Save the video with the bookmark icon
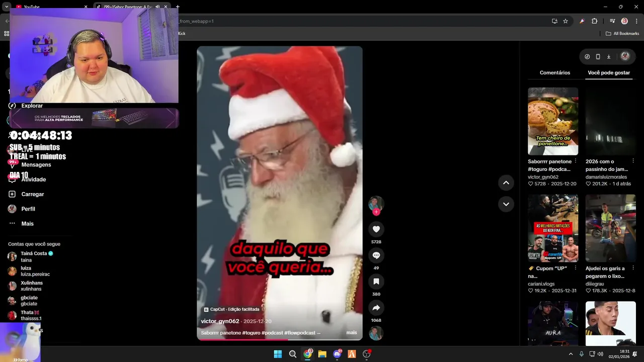Screen dimensions: 644x362 tap(376, 282)
